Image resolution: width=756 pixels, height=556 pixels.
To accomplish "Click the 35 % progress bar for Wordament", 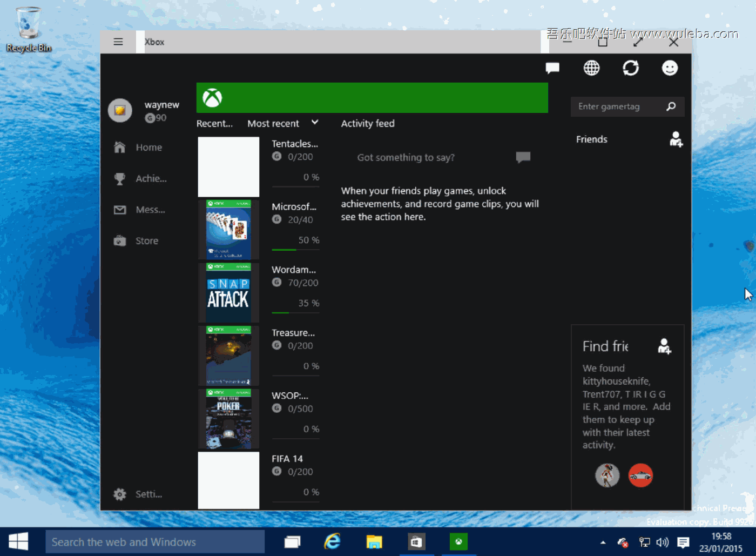I will point(296,312).
